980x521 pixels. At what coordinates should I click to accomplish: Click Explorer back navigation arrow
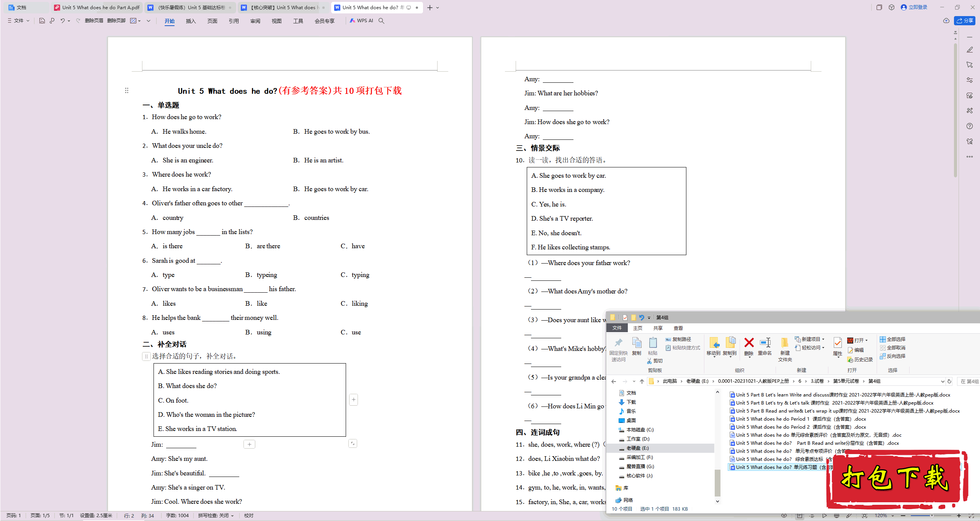pos(614,381)
